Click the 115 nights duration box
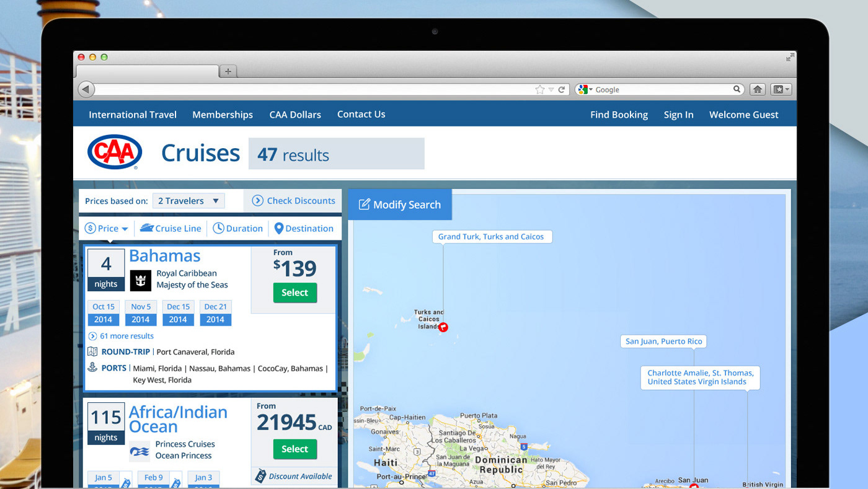868x489 pixels. coord(106,424)
